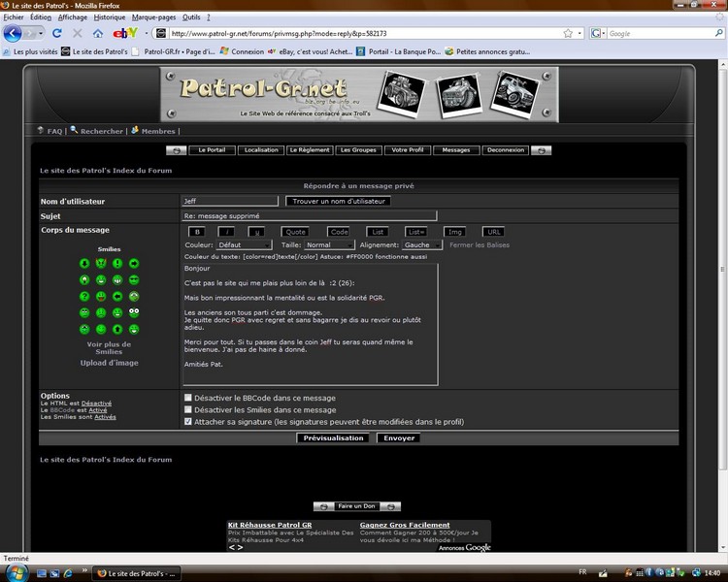Go to the Firefox home page icon

(x=97, y=33)
